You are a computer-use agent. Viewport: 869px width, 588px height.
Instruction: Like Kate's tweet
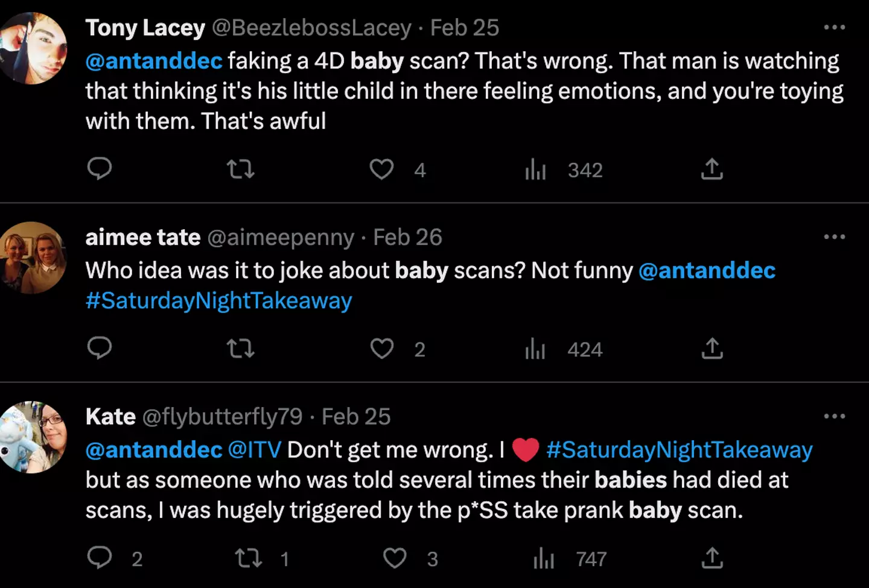tap(395, 558)
